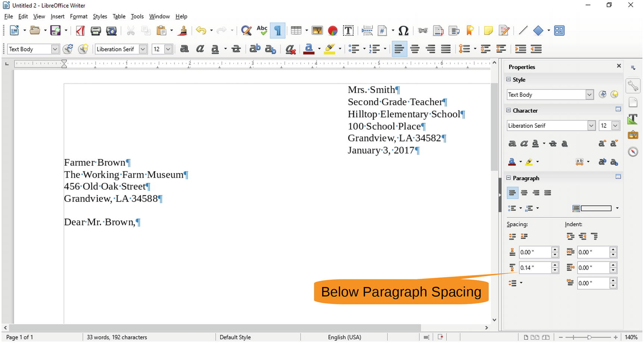
Task: Click the Paste clipboard icon
Action: (x=161, y=31)
